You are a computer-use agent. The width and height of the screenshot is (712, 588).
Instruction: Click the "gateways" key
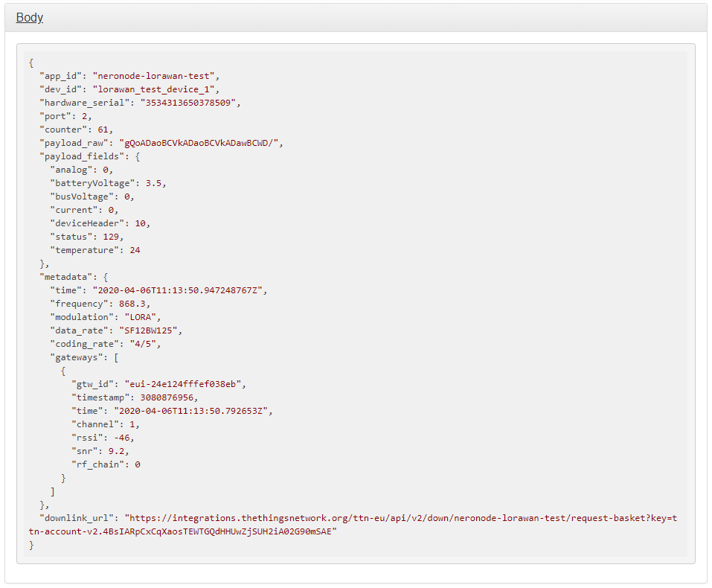pyautogui.click(x=77, y=357)
